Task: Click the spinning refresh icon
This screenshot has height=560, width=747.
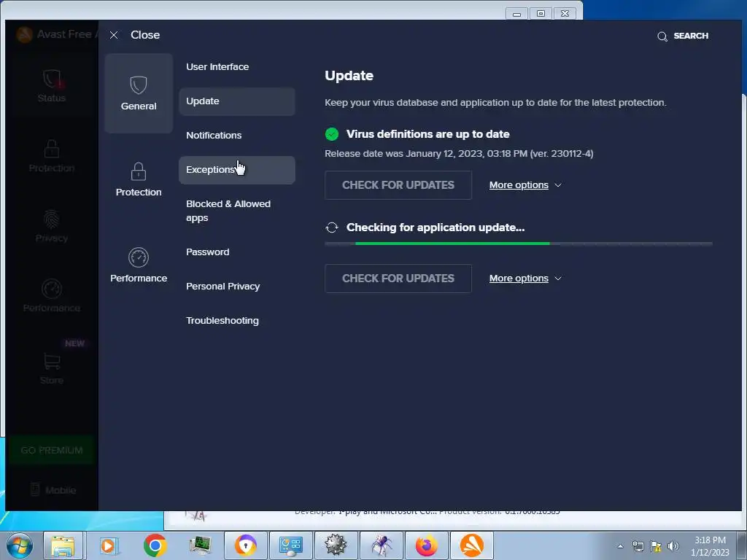Action: point(332,227)
